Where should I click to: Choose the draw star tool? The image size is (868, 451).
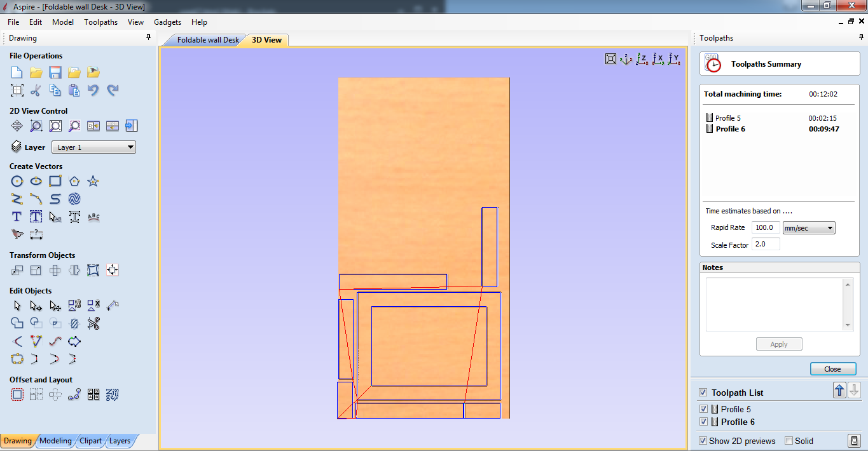[93, 181]
